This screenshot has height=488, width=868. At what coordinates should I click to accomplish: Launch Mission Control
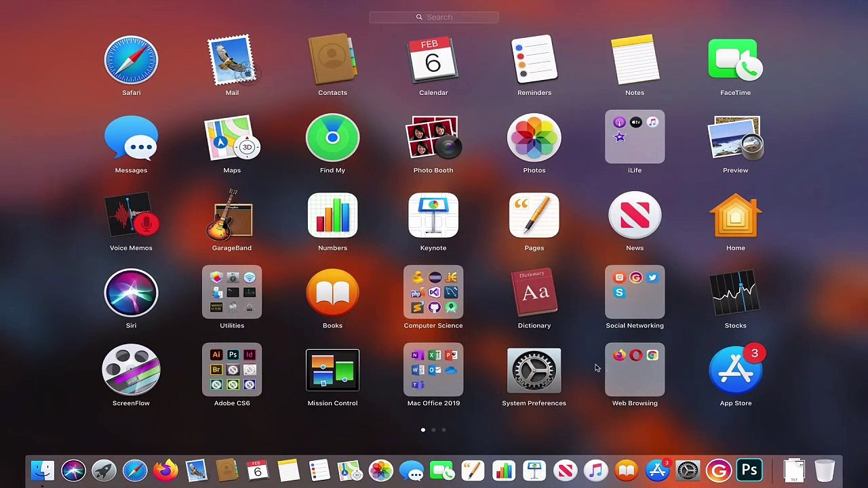332,371
